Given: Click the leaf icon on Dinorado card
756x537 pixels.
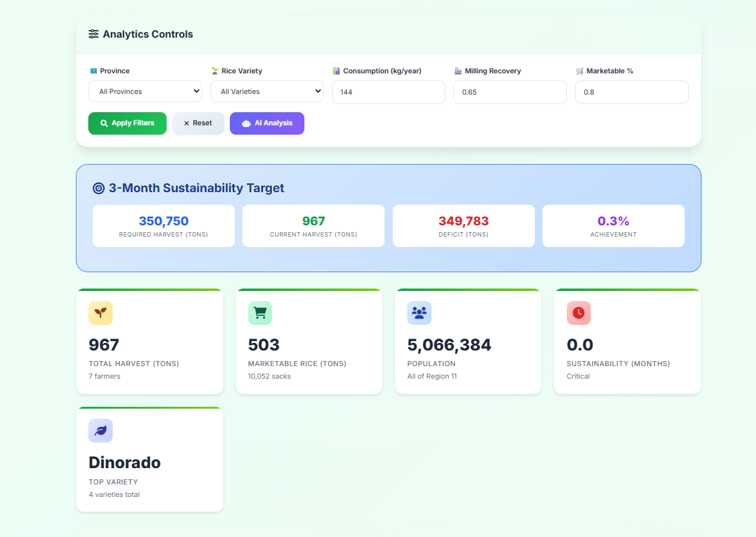Looking at the screenshot, I should [x=101, y=431].
